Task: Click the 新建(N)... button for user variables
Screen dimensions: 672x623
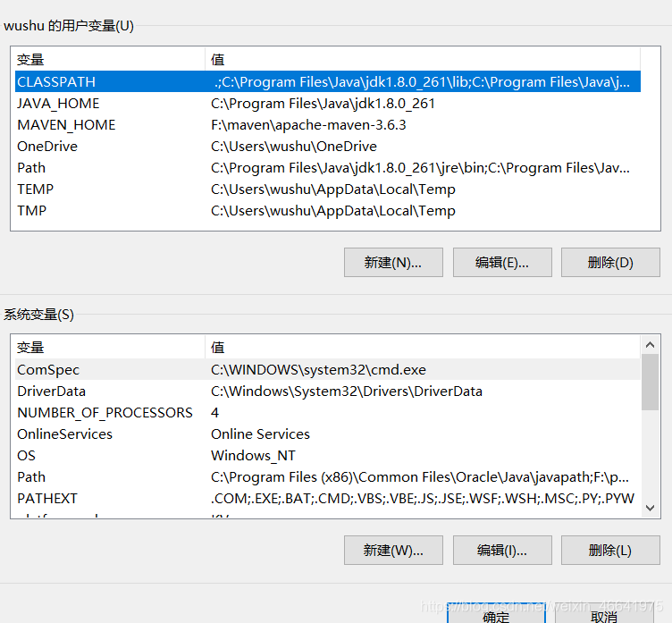Action: click(x=393, y=262)
